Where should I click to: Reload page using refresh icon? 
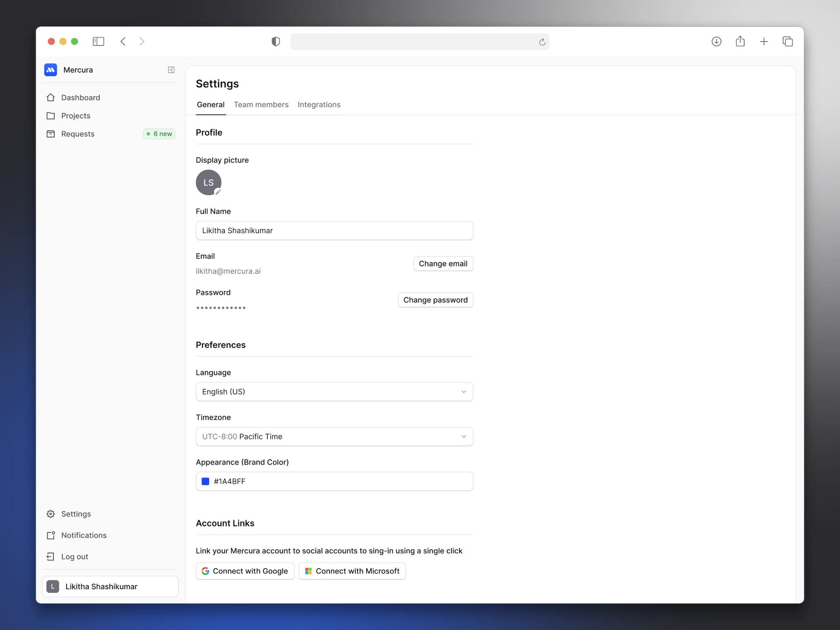[x=542, y=42]
